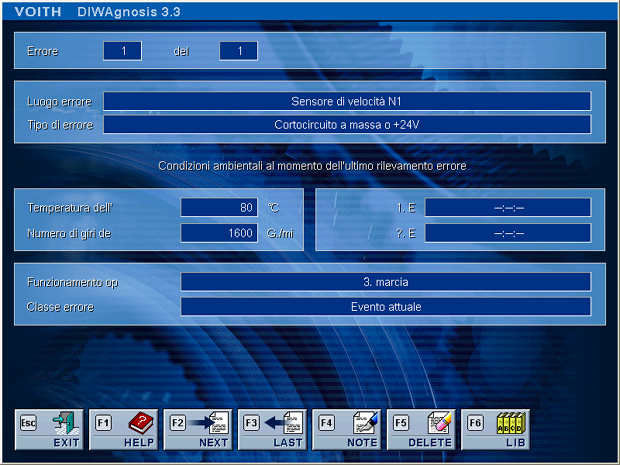620x465 pixels.
Task: Click the '1. E' time field
Action: (508, 208)
